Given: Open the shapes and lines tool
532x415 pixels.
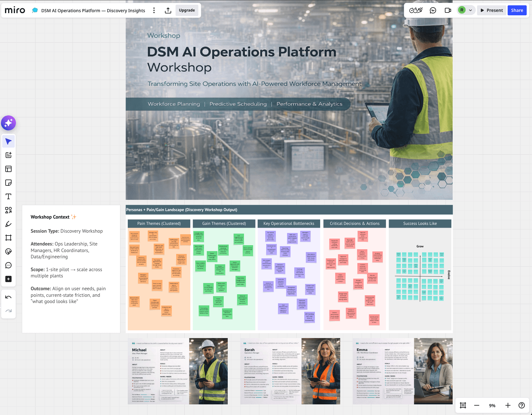Looking at the screenshot, I should coord(8,210).
